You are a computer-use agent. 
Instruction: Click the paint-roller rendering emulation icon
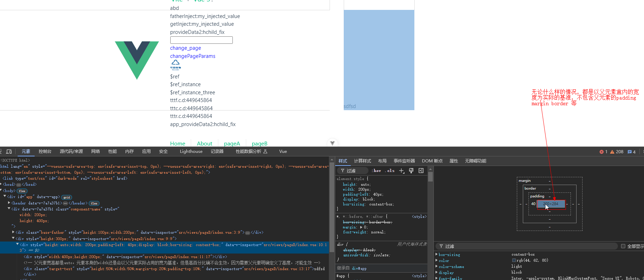[x=411, y=171]
